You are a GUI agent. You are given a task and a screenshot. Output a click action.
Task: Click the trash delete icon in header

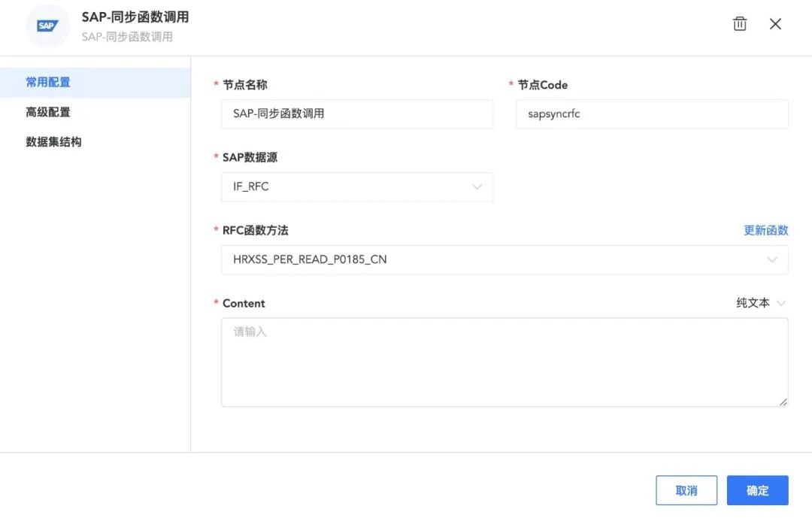(740, 24)
